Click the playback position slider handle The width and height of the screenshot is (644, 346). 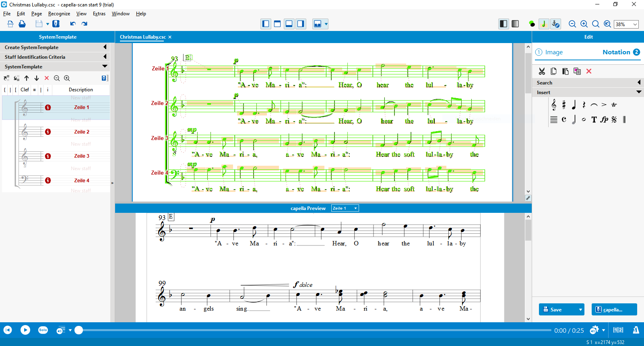point(79,330)
